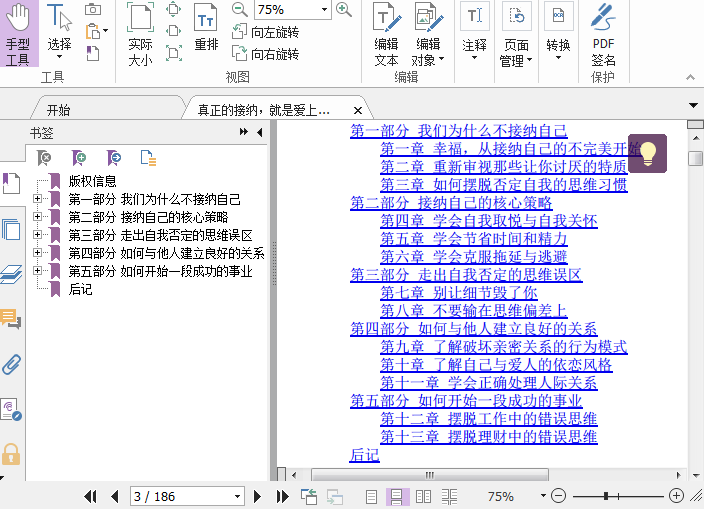704x509 pixels.
Task: Select the 后记 bookmark in panel
Action: coord(80,289)
